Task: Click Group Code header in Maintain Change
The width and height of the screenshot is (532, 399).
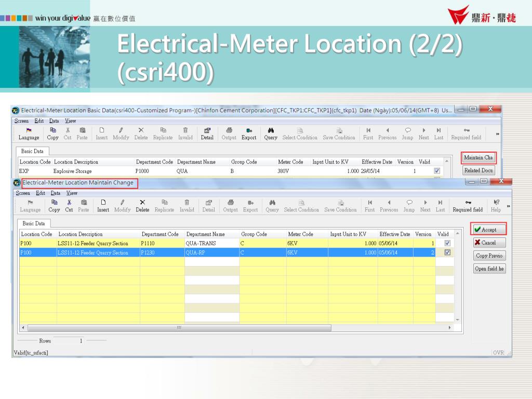Action: click(x=254, y=234)
